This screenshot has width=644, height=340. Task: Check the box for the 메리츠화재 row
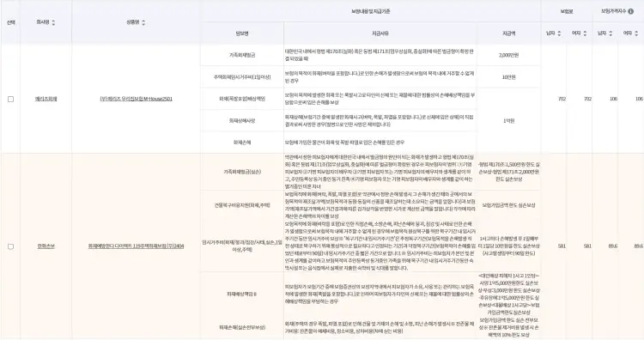pyautogui.click(x=10, y=99)
